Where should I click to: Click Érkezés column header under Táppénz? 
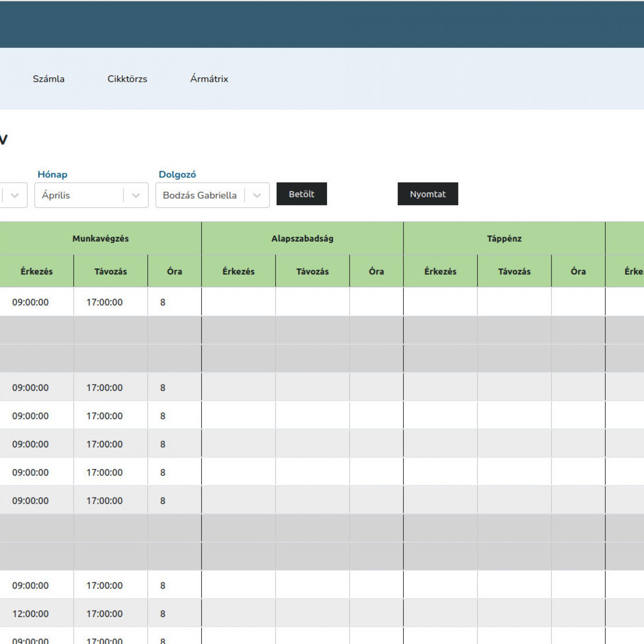click(x=440, y=271)
